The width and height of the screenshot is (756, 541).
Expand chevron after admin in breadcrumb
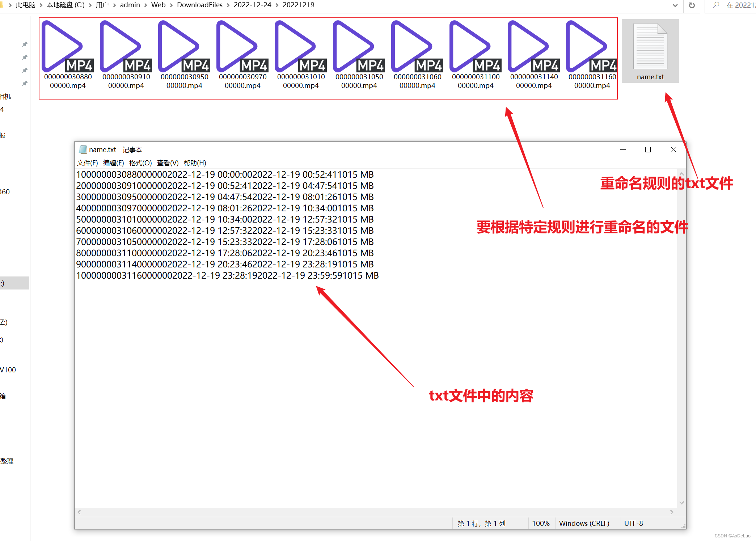tap(145, 5)
